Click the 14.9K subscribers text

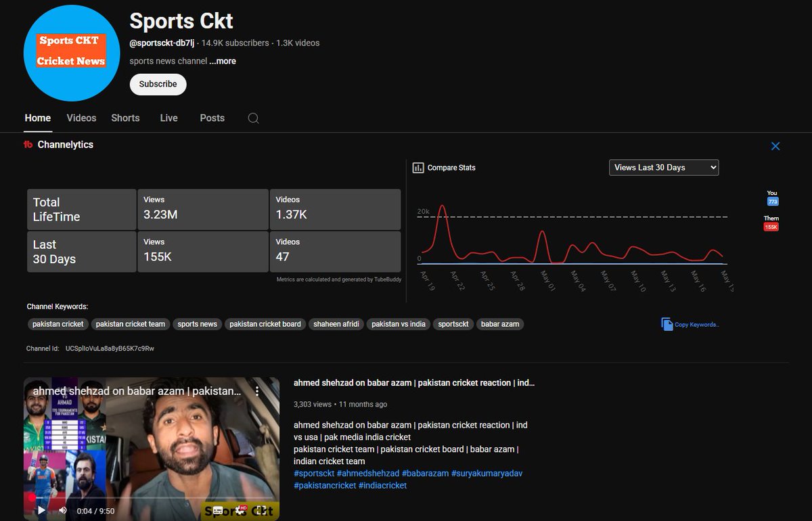point(235,43)
